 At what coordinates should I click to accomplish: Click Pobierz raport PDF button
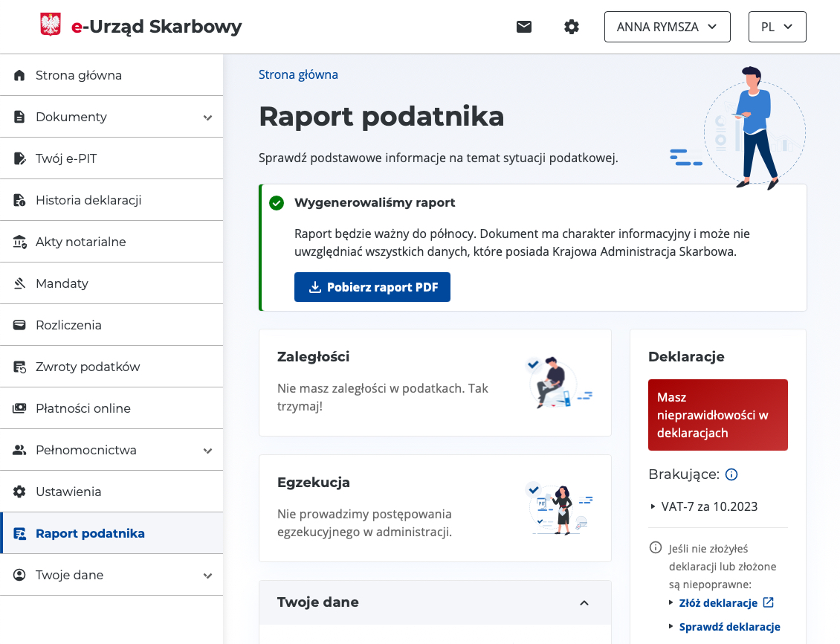pyautogui.click(x=372, y=287)
